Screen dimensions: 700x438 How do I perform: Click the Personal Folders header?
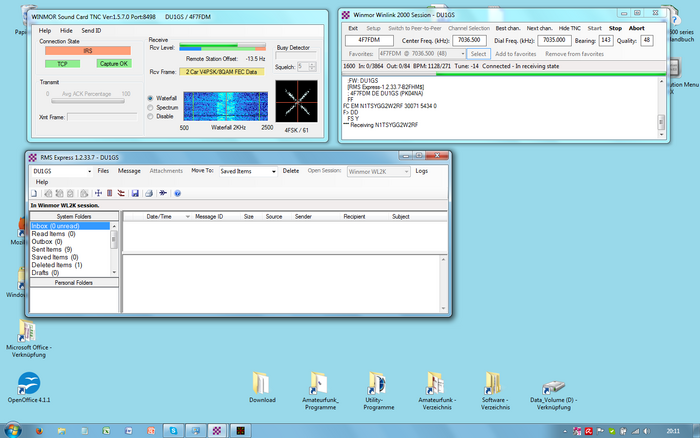coord(74,283)
